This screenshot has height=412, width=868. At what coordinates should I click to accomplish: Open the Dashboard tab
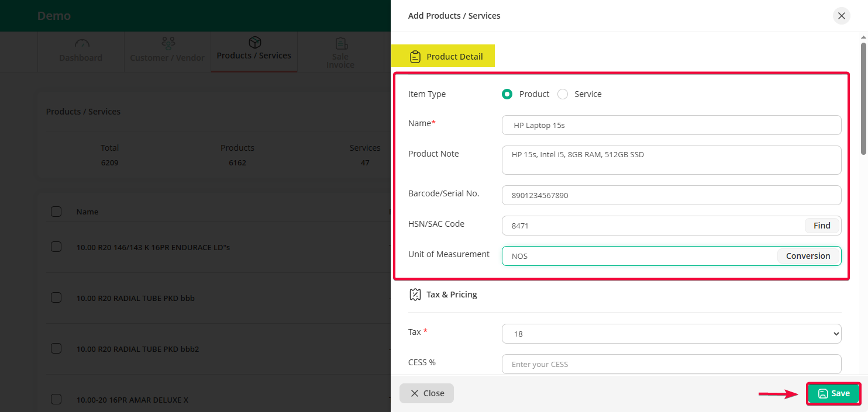click(x=81, y=52)
